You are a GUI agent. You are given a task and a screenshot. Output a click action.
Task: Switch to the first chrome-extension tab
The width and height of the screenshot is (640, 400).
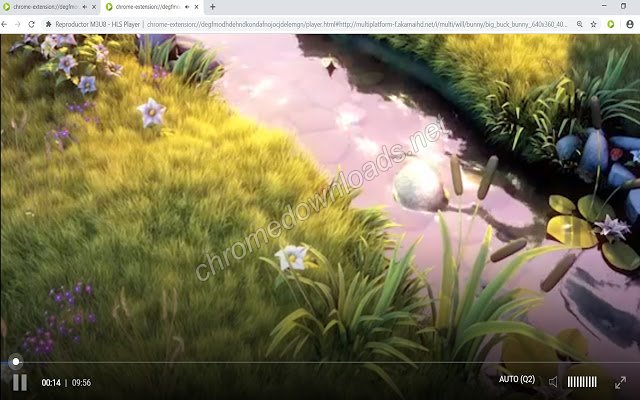pyautogui.click(x=49, y=7)
